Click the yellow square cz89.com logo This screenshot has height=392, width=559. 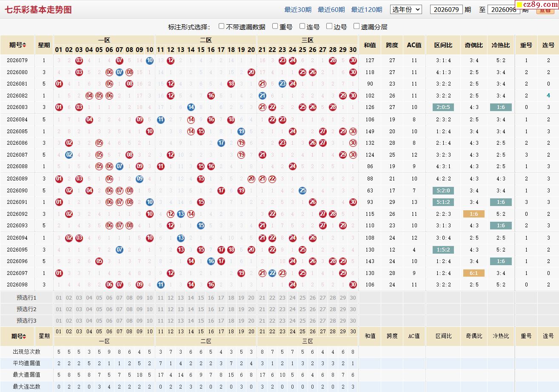pyautogui.click(x=536, y=5)
